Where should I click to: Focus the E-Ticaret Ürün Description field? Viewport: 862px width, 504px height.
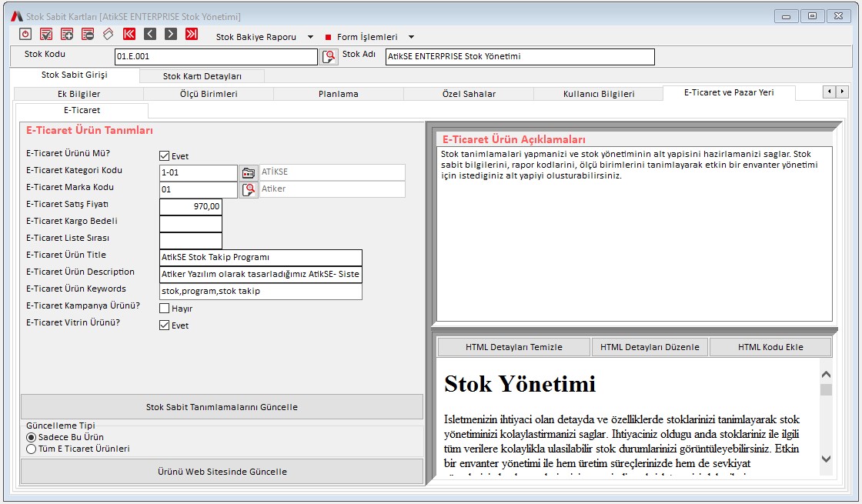pyautogui.click(x=261, y=274)
